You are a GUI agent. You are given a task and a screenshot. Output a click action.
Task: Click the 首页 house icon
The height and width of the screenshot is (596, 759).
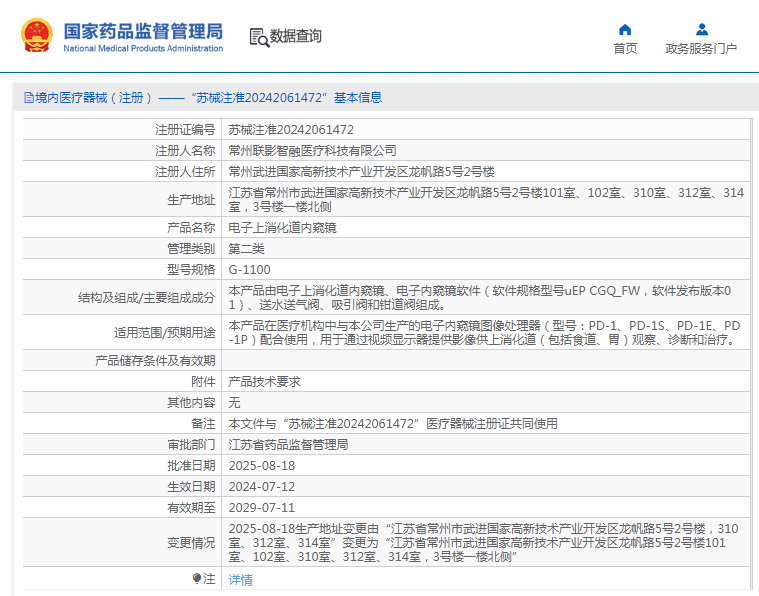click(x=625, y=29)
